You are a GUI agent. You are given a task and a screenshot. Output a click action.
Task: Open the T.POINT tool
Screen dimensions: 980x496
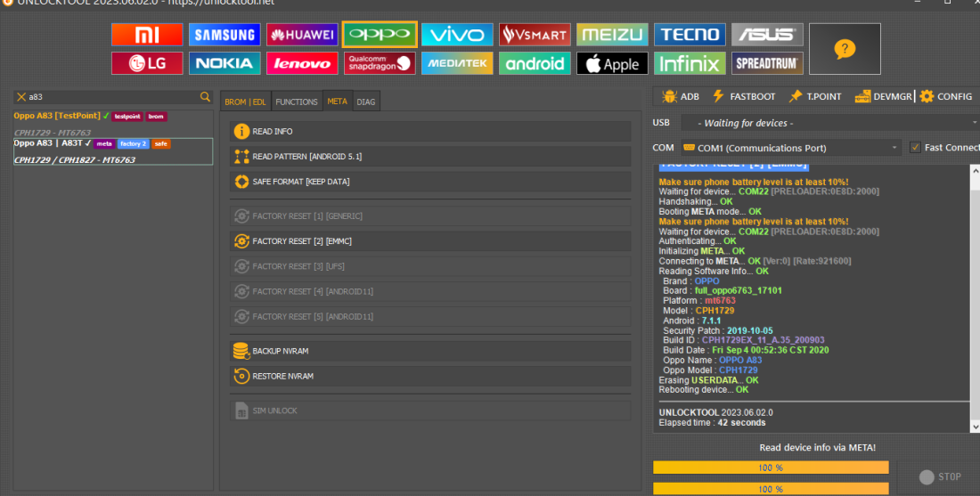(x=815, y=96)
